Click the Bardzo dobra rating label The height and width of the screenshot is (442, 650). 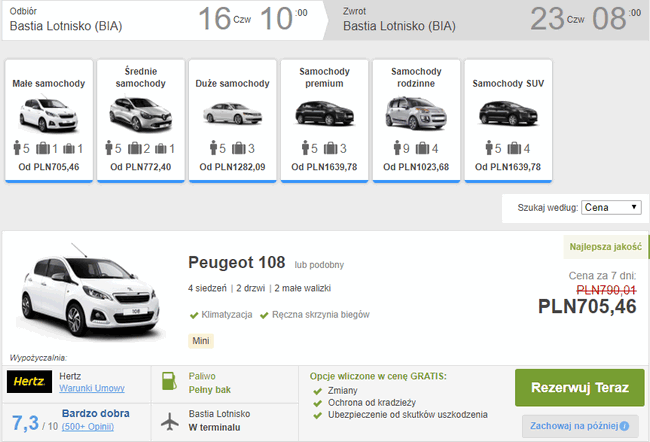click(96, 413)
